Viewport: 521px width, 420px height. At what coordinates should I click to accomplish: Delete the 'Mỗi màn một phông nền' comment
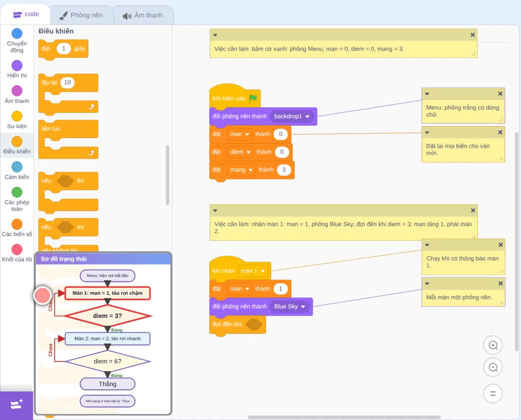tap(500, 283)
